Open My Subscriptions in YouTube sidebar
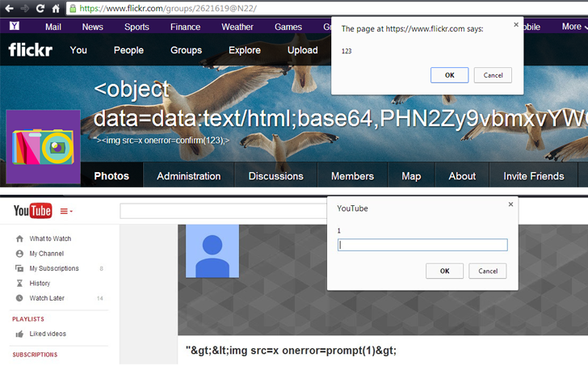This screenshot has width=588, height=366. click(54, 268)
